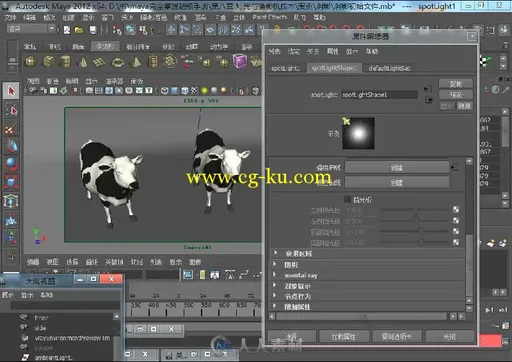Click the 聚焦 (Focus) button

[x=455, y=84]
